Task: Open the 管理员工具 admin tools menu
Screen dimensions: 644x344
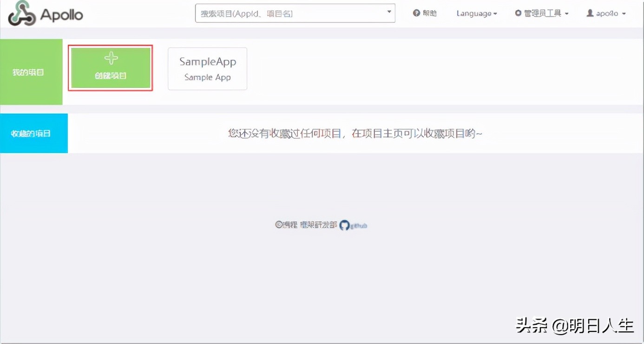Action: tap(542, 13)
